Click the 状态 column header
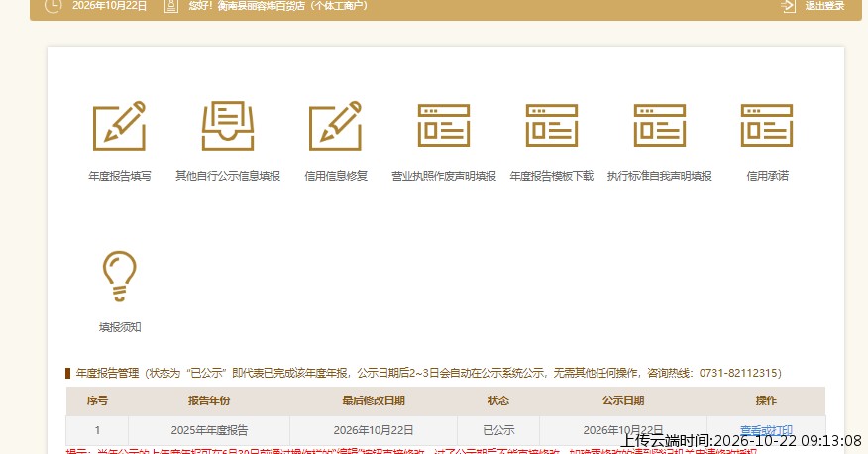Viewport: 868px width, 454px height. tap(498, 400)
